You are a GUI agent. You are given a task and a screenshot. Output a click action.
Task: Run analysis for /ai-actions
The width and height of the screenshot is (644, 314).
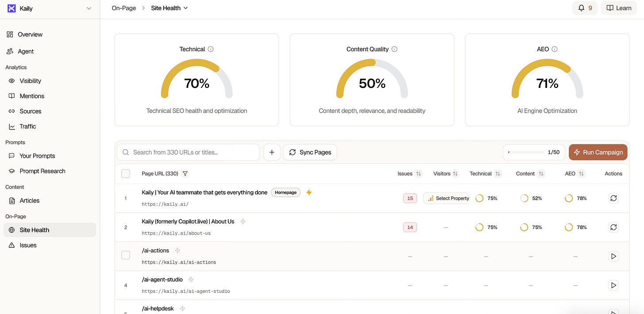[613, 256]
